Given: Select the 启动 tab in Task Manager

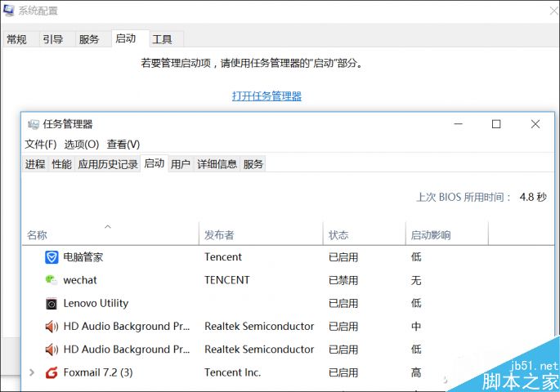Looking at the screenshot, I should 155,163.
